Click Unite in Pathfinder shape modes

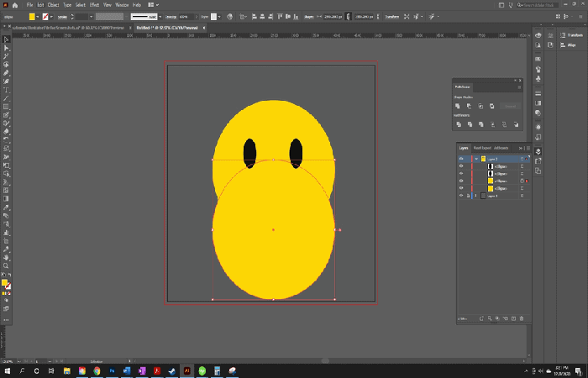(x=458, y=107)
